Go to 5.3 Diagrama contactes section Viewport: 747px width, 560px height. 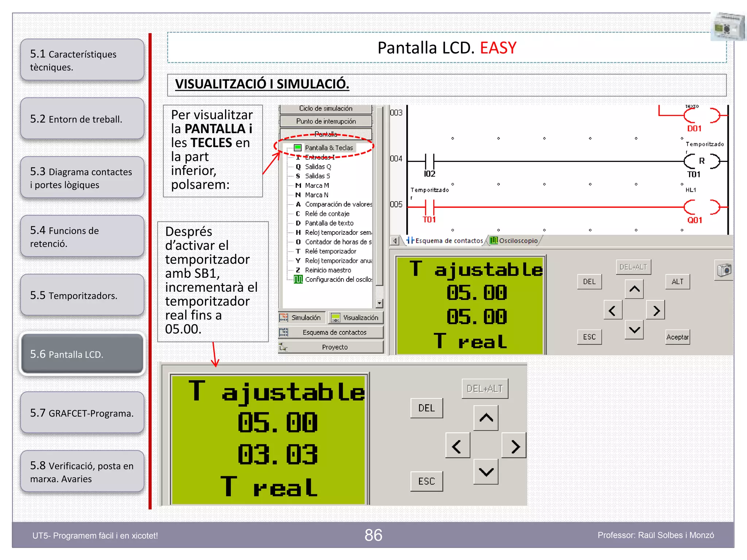coord(82,178)
